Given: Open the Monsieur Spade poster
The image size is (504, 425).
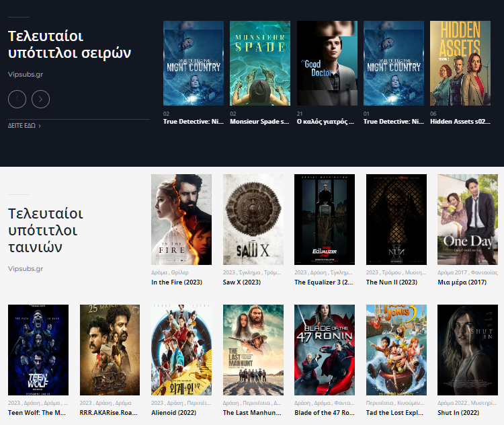Looking at the screenshot, I should 260,63.
